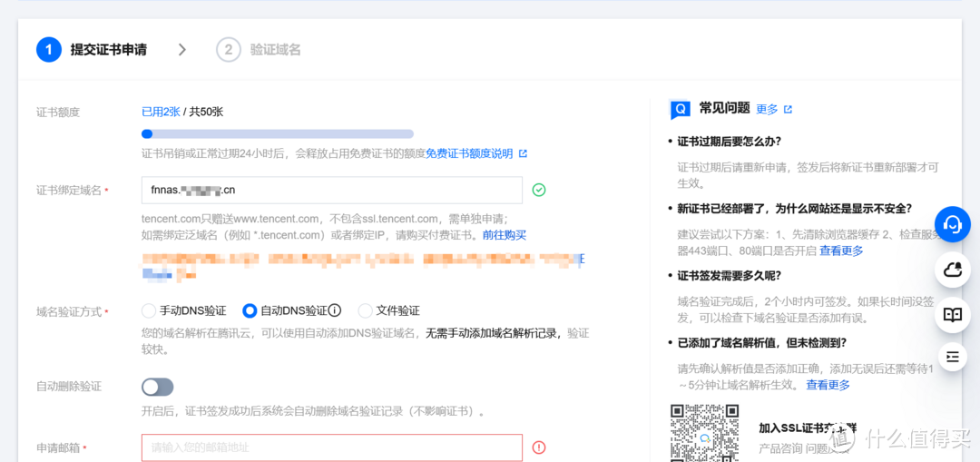
Task: Enable the 自动删除验证 toggle switch
Action: 157,387
